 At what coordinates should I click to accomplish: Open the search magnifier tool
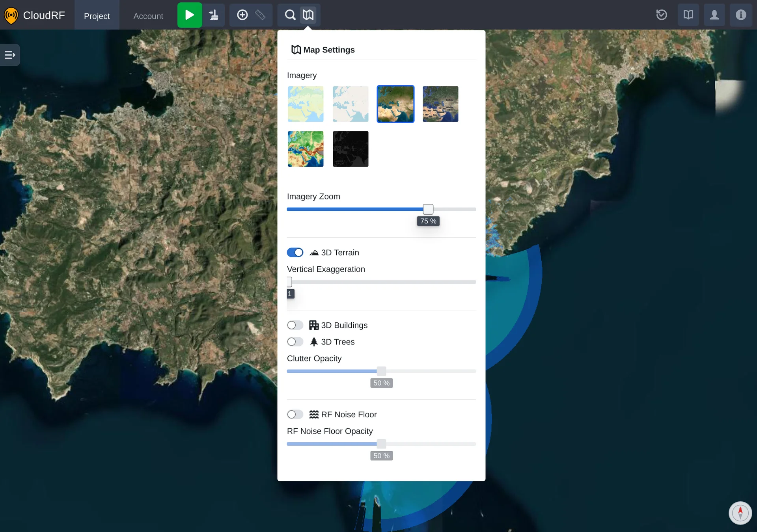(x=290, y=15)
